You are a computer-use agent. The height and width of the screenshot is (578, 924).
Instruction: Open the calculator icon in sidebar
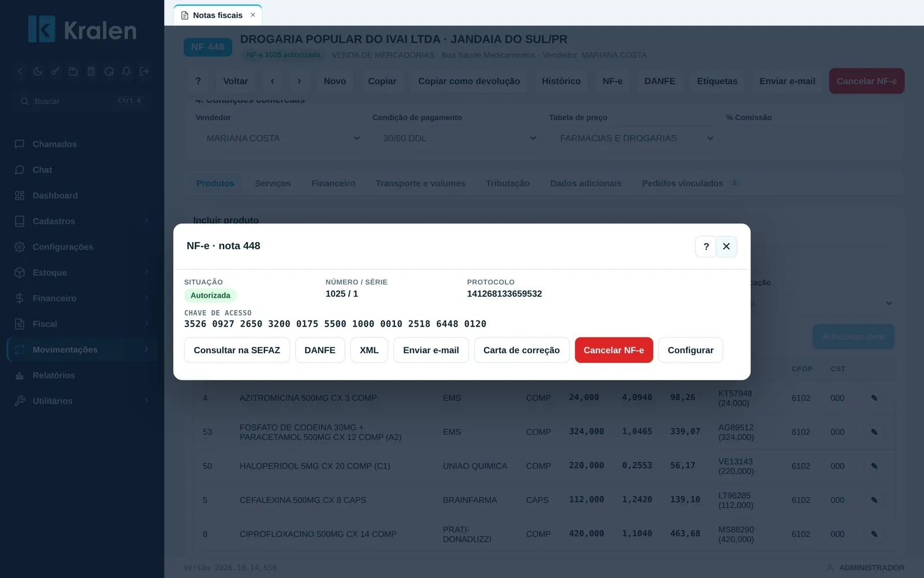point(91,72)
